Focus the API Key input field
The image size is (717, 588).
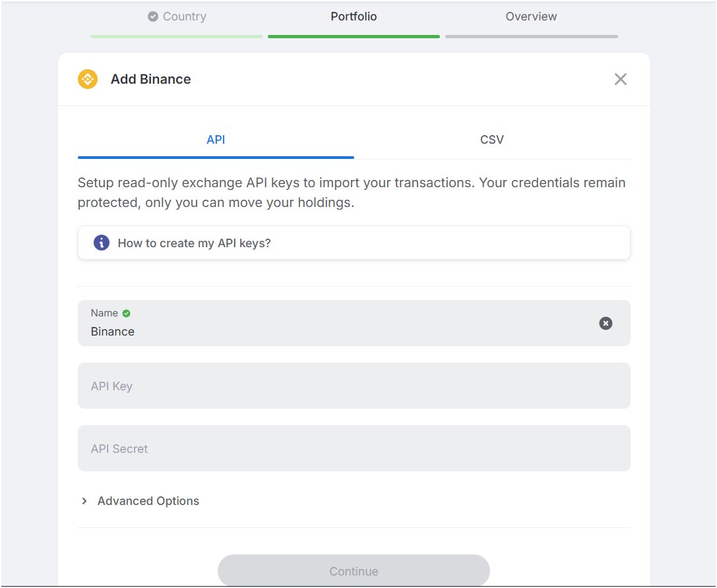[354, 386]
